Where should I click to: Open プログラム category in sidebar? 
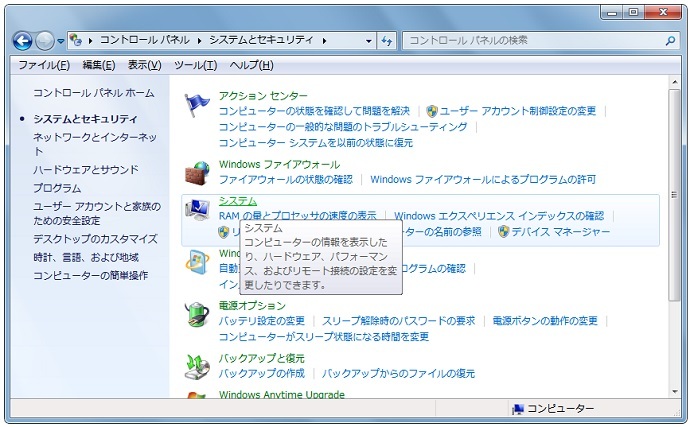57,188
